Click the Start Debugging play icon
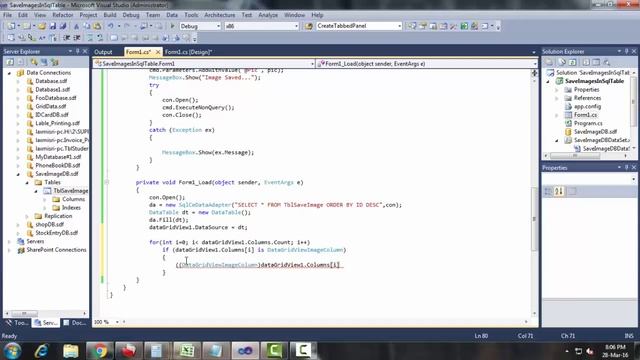Viewport: 640px width, 360px height. pos(172,26)
